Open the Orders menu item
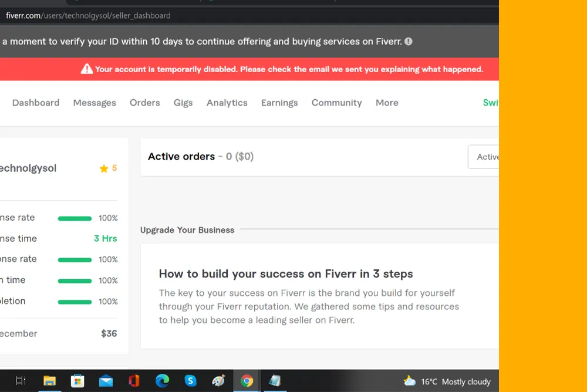This screenshot has width=587, height=392. [x=144, y=103]
